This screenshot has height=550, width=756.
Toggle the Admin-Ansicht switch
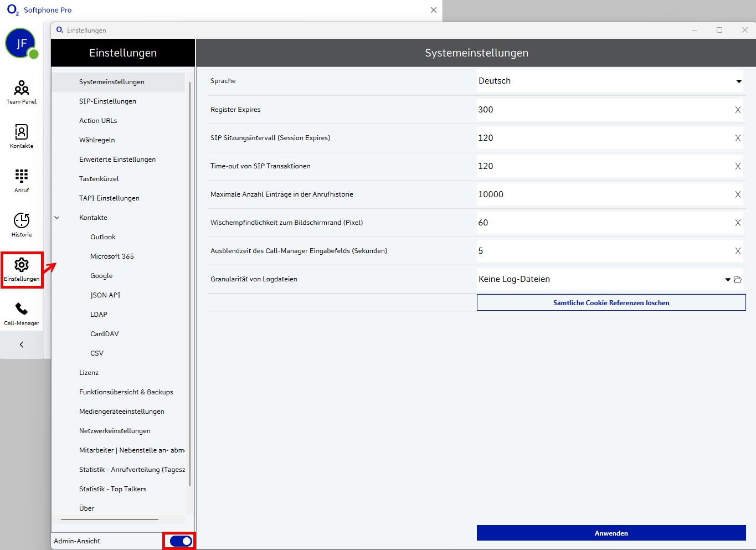pos(181,541)
